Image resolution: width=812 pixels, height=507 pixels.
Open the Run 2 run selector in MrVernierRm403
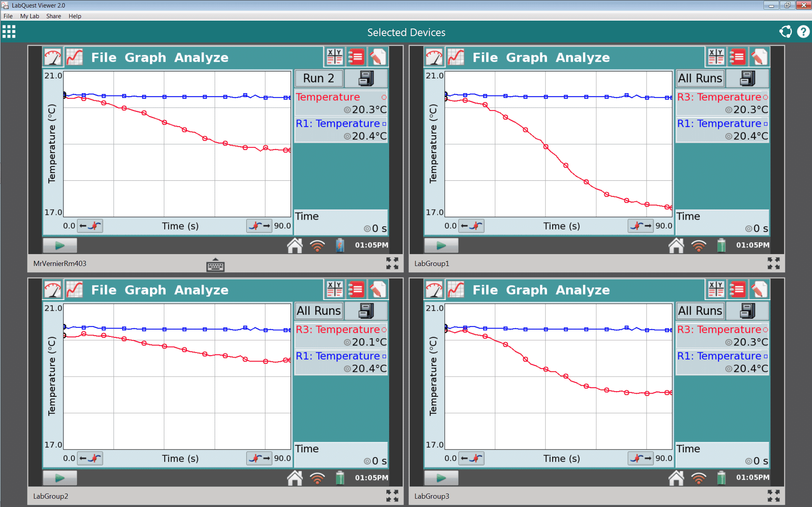coord(319,78)
